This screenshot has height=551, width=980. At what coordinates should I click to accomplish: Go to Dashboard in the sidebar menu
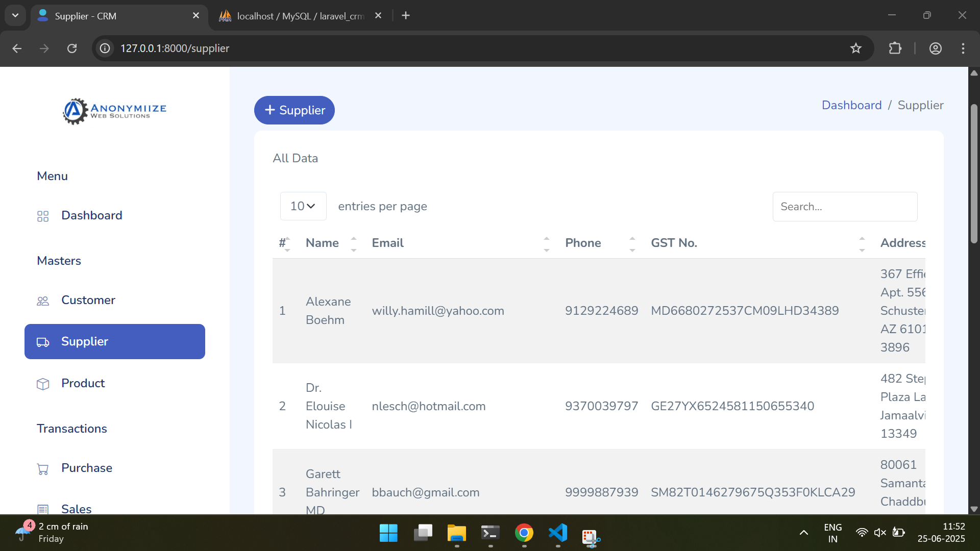[92, 216]
